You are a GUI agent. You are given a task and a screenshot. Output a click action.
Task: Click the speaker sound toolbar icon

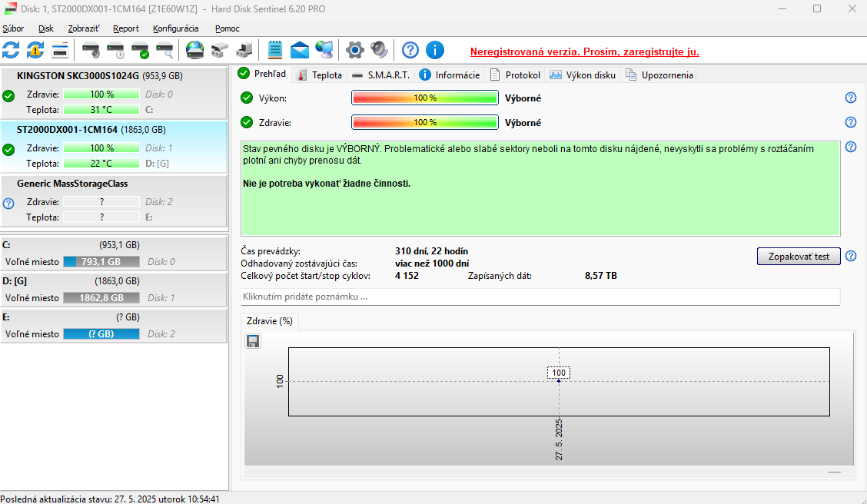tap(380, 50)
